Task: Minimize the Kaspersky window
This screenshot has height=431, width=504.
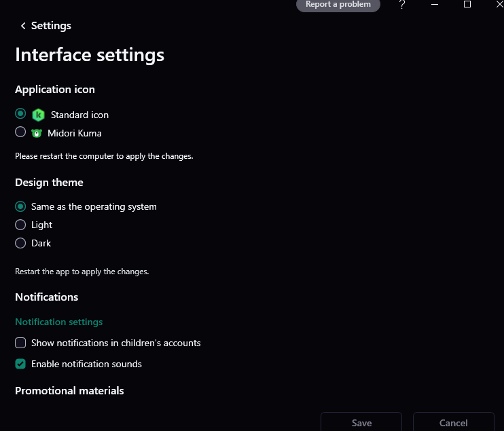Action: click(x=435, y=5)
